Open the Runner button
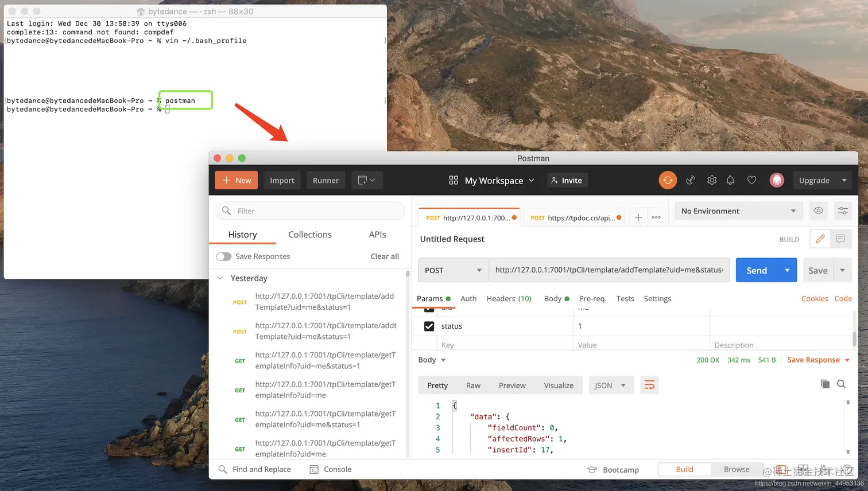The height and width of the screenshot is (491, 868). click(325, 180)
